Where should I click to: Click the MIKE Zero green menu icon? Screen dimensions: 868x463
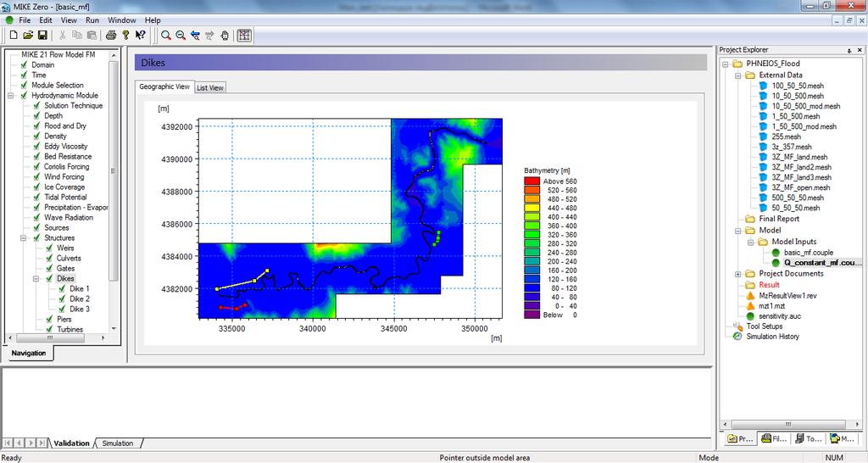(8, 20)
